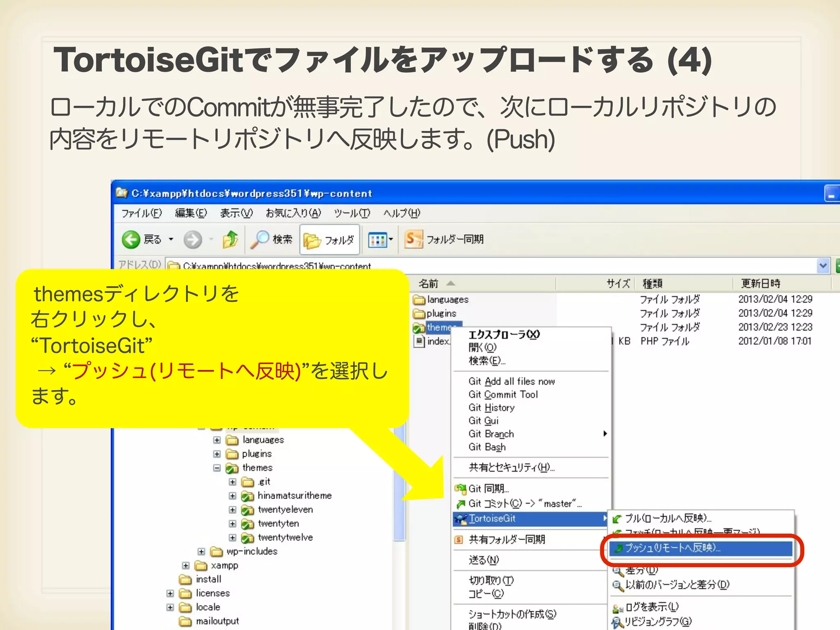Open the ファイル(F) menu
Viewport: 840px width, 630px height.
[x=142, y=213]
